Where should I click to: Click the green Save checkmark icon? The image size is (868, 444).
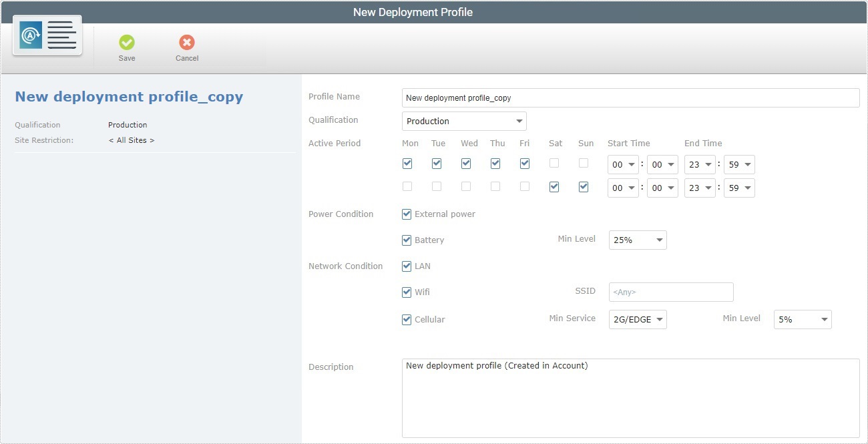coord(127,43)
